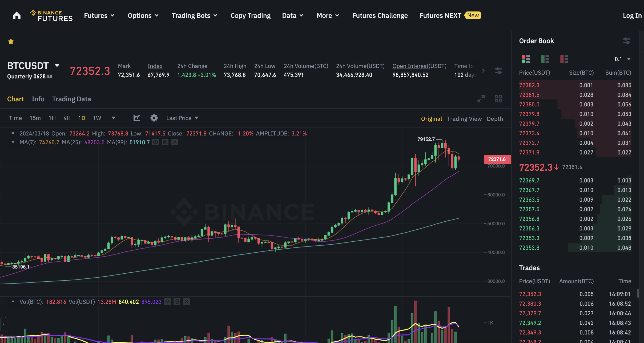The height and width of the screenshot is (343, 644).
Task: Open the Quarterly 0628 contract guide icon
Action: pyautogui.click(x=50, y=77)
